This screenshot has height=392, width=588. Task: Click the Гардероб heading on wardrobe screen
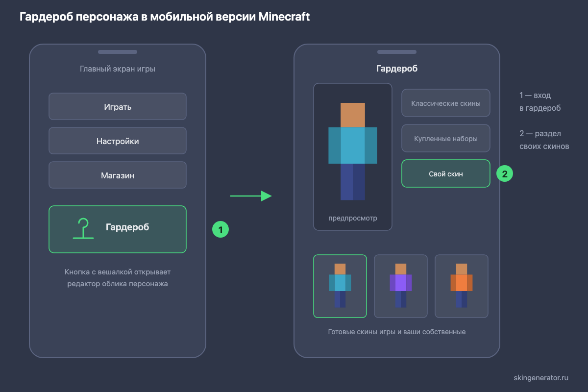point(397,69)
